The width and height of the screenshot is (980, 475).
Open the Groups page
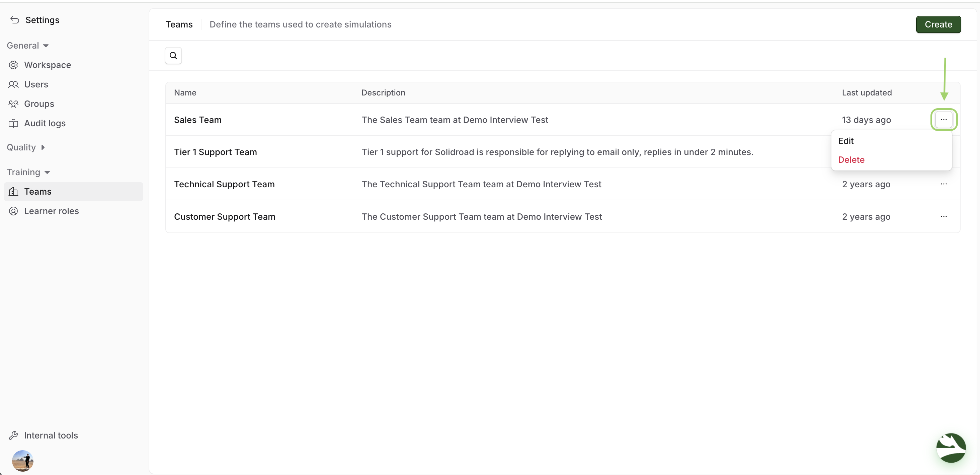pos(73,104)
